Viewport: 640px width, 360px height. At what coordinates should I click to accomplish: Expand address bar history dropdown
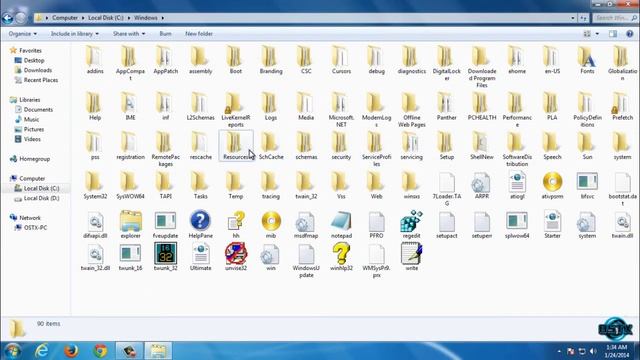pyautogui.click(x=573, y=18)
